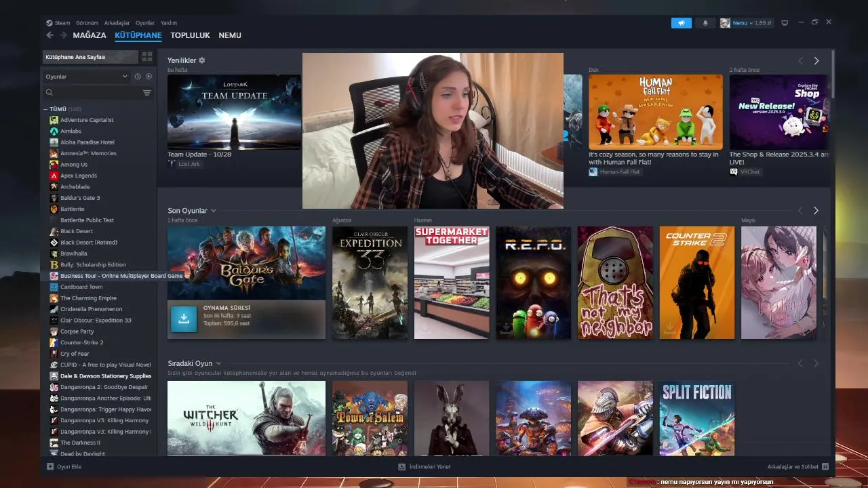Click the Brawlhalla game icon
Image resolution: width=868 pixels, height=488 pixels.
(54, 253)
